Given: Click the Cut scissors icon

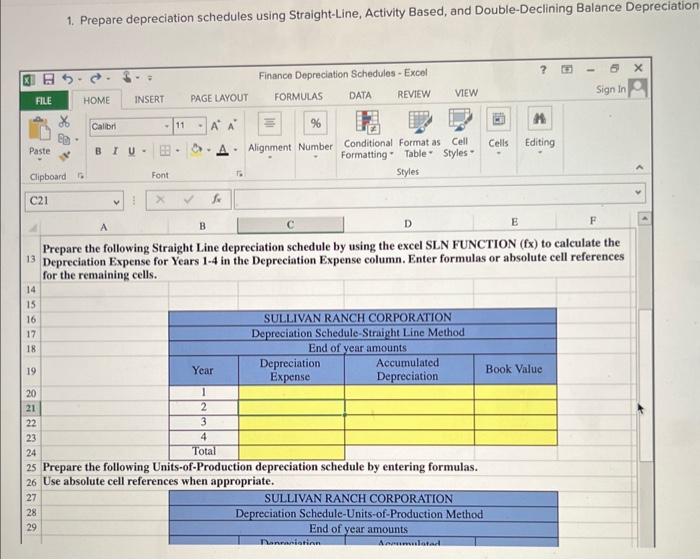Looking at the screenshot, I should [x=64, y=121].
